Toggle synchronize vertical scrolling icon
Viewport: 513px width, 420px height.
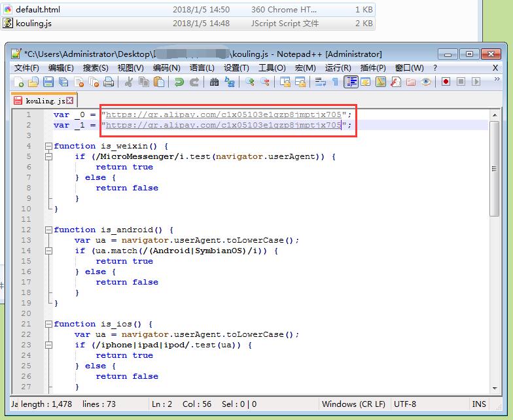click(x=285, y=82)
